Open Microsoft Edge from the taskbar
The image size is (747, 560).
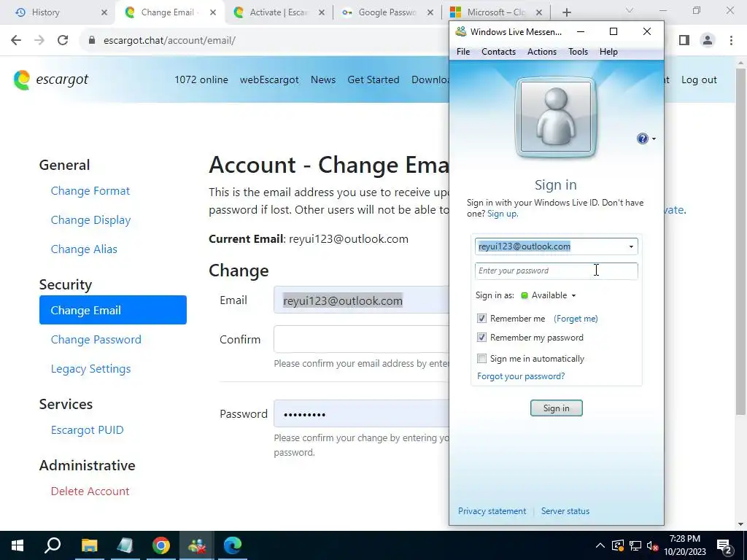[x=233, y=545]
